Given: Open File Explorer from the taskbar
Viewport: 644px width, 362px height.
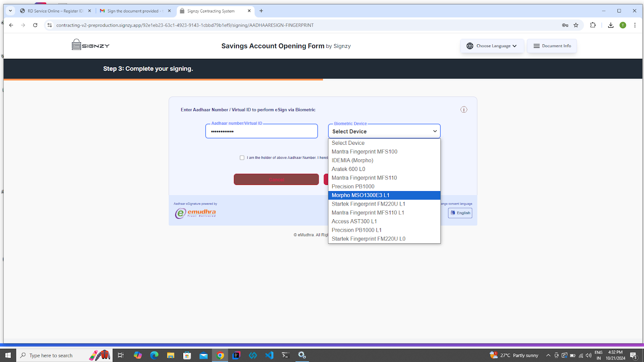Looking at the screenshot, I should [171, 355].
